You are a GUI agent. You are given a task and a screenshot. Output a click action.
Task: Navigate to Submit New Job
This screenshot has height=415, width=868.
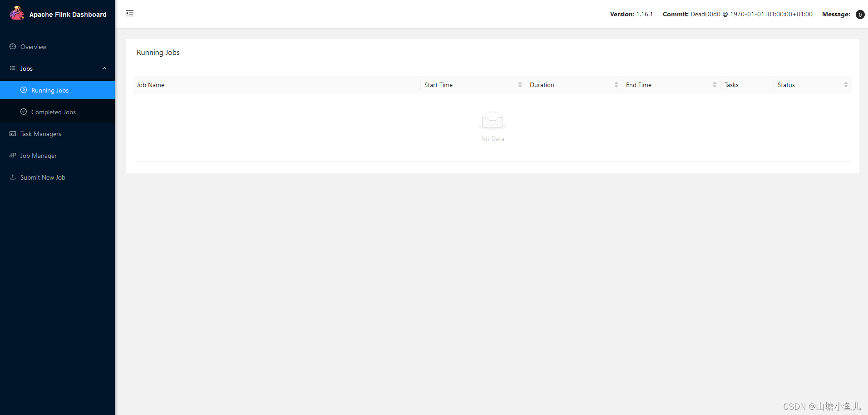[x=43, y=177]
